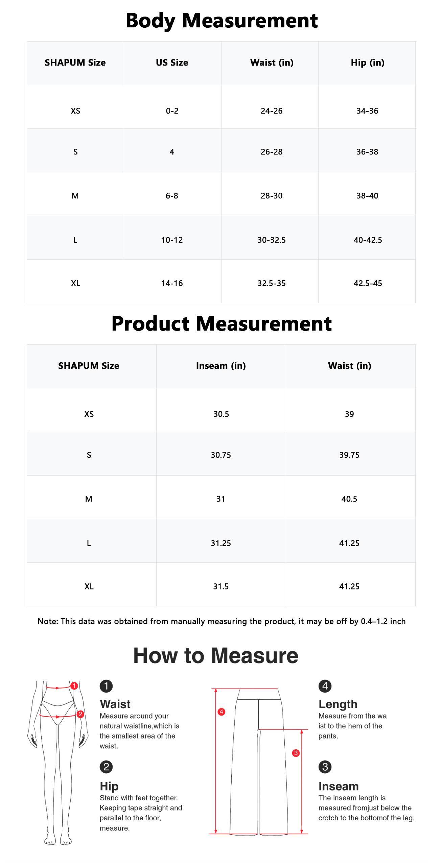The width and height of the screenshot is (443, 868).
Task: Click the M size inseam value 31
Action: click(x=221, y=499)
